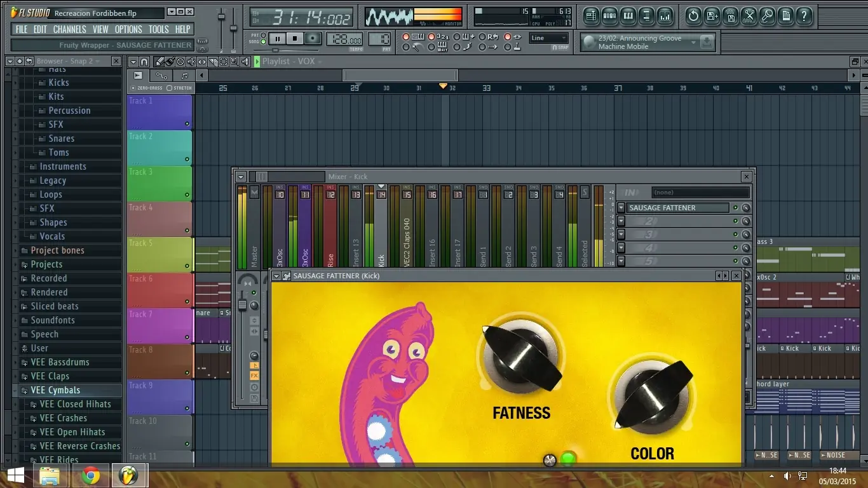The height and width of the screenshot is (488, 868).
Task: Open SAUSAGE FATTENER slot menu arrow
Action: [x=621, y=208]
